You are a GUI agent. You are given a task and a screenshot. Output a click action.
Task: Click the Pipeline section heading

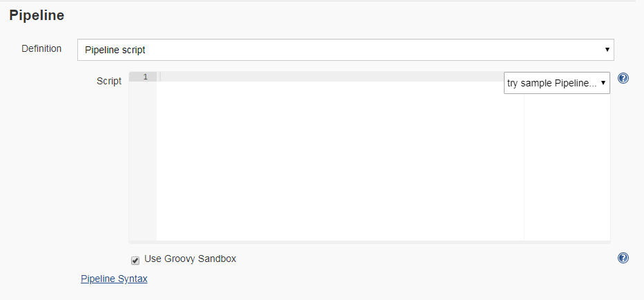pos(37,15)
